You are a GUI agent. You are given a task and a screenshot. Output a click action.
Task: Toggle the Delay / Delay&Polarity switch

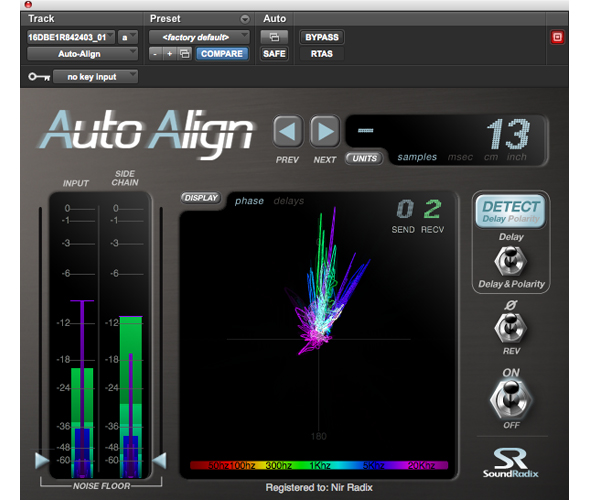(x=511, y=260)
